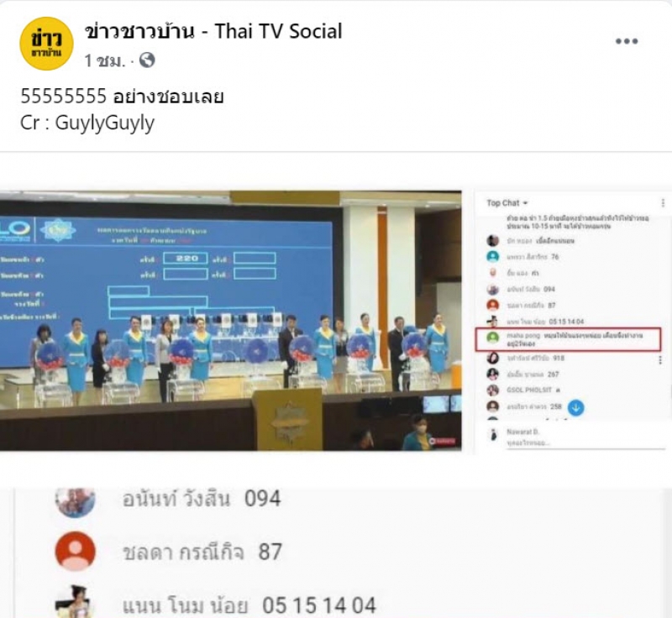Expand the Top Chat dropdown

coord(507,203)
